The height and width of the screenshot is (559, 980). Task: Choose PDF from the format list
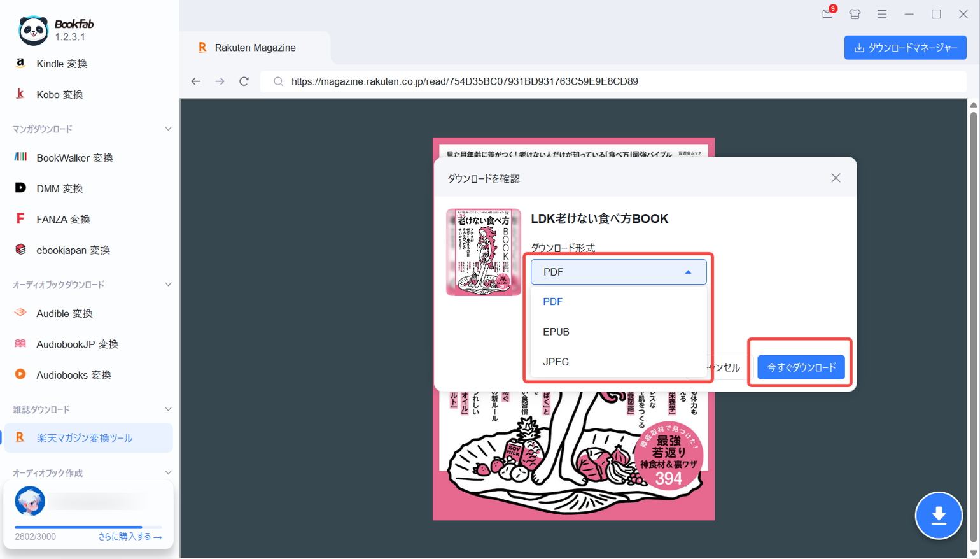pos(619,302)
